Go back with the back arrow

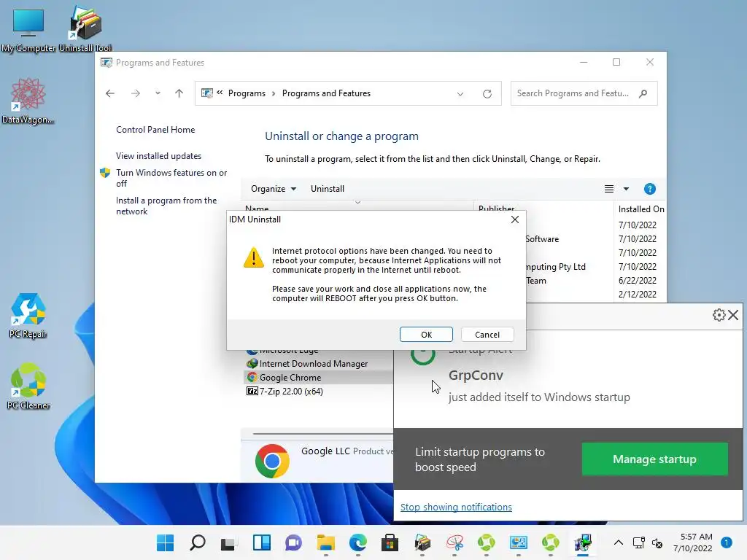(x=110, y=93)
